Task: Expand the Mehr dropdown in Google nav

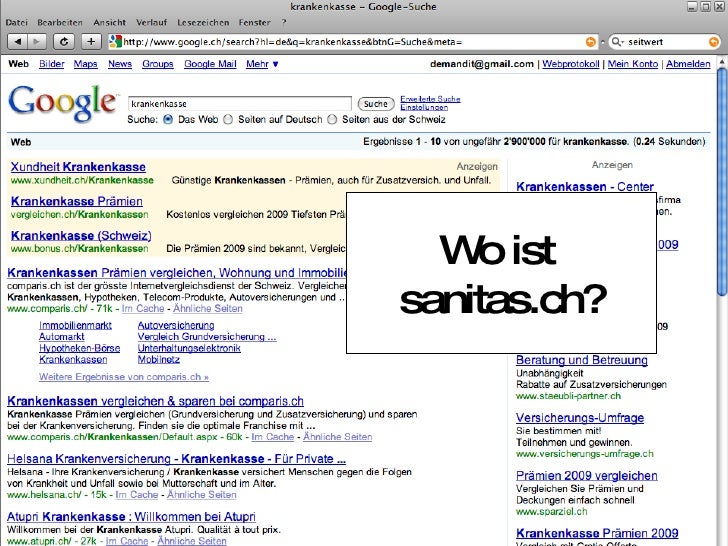Action: click(x=262, y=64)
